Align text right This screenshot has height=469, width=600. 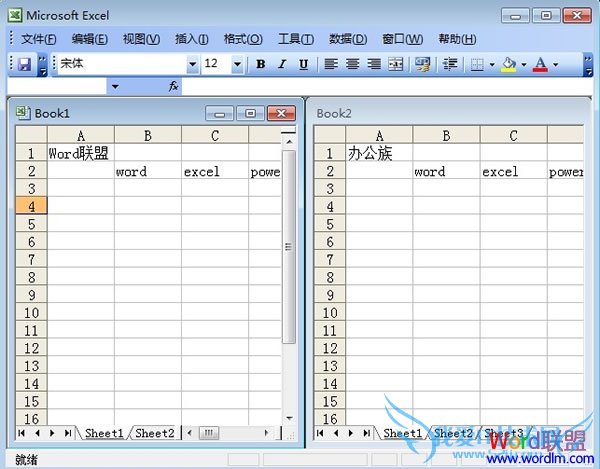[374, 64]
